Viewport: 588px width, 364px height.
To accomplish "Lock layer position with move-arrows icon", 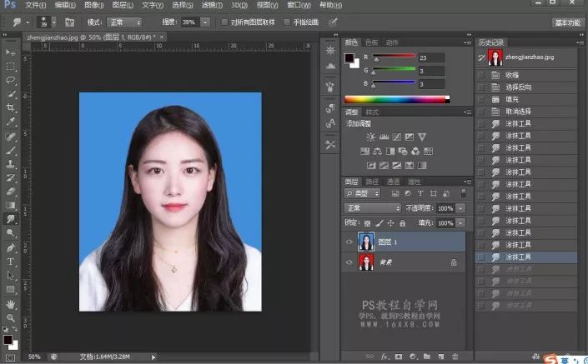I will point(391,223).
